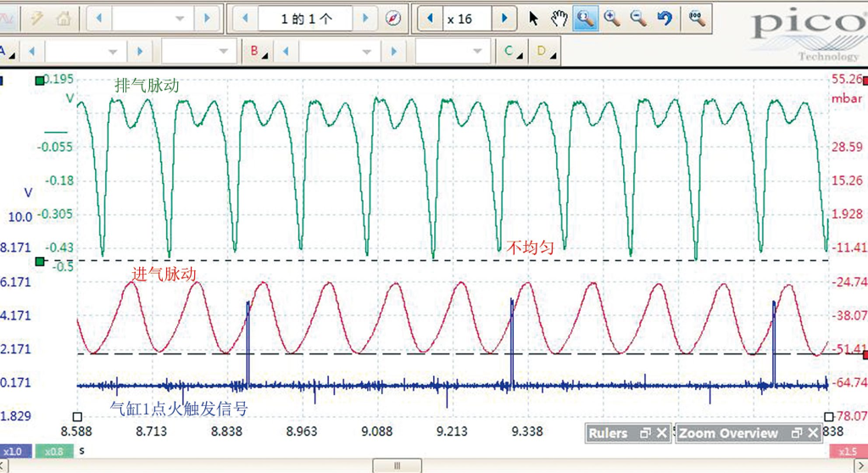Click the blue x1.0 axis zoom button

15,452
